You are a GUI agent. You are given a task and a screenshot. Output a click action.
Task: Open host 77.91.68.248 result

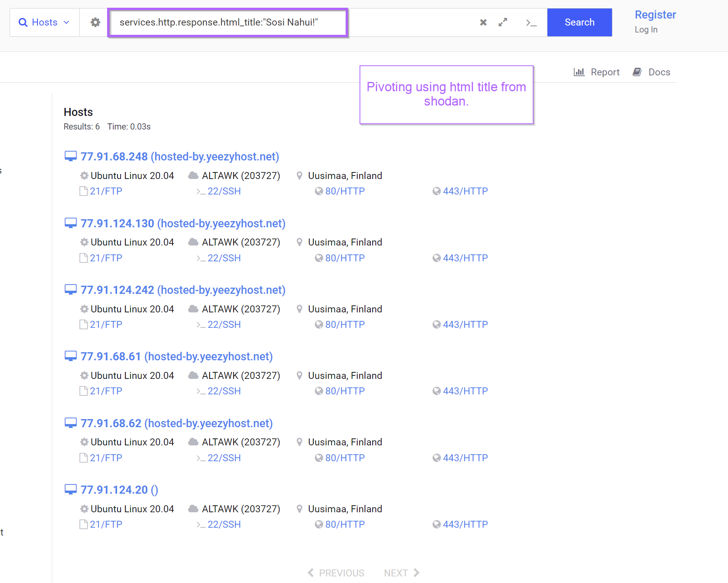click(180, 157)
